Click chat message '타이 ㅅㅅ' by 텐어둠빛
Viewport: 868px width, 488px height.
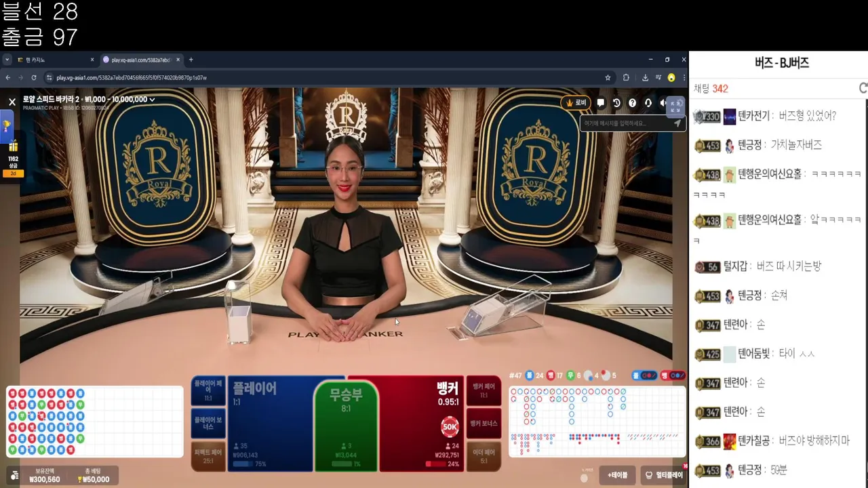coord(797,354)
